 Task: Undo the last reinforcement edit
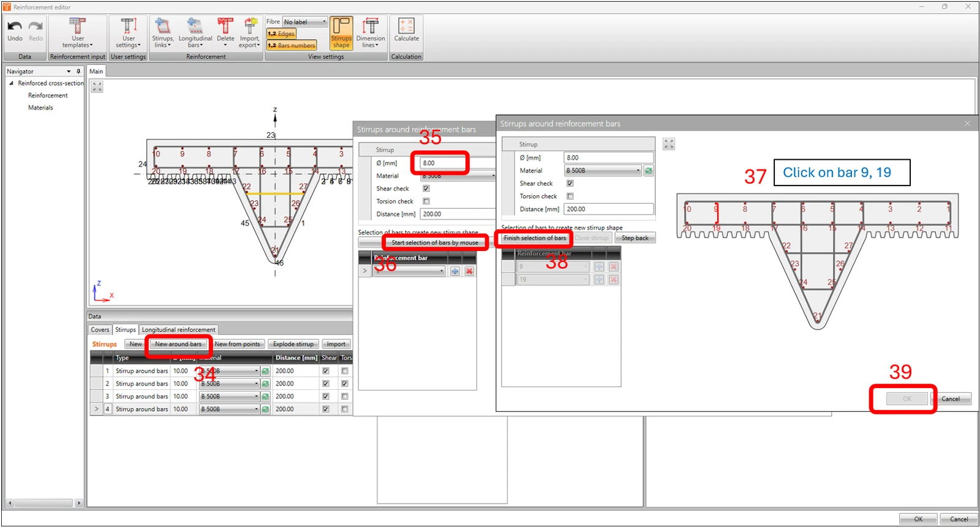click(15, 31)
